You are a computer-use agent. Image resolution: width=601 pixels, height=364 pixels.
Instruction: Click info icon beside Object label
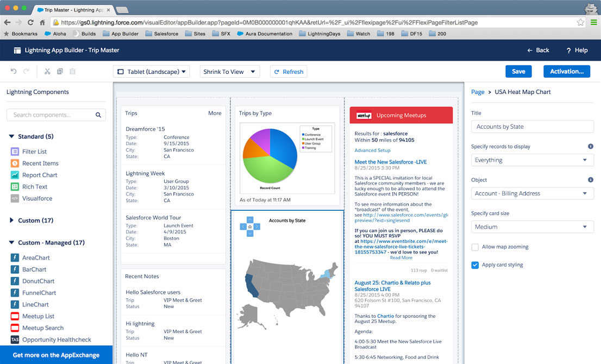tap(590, 180)
